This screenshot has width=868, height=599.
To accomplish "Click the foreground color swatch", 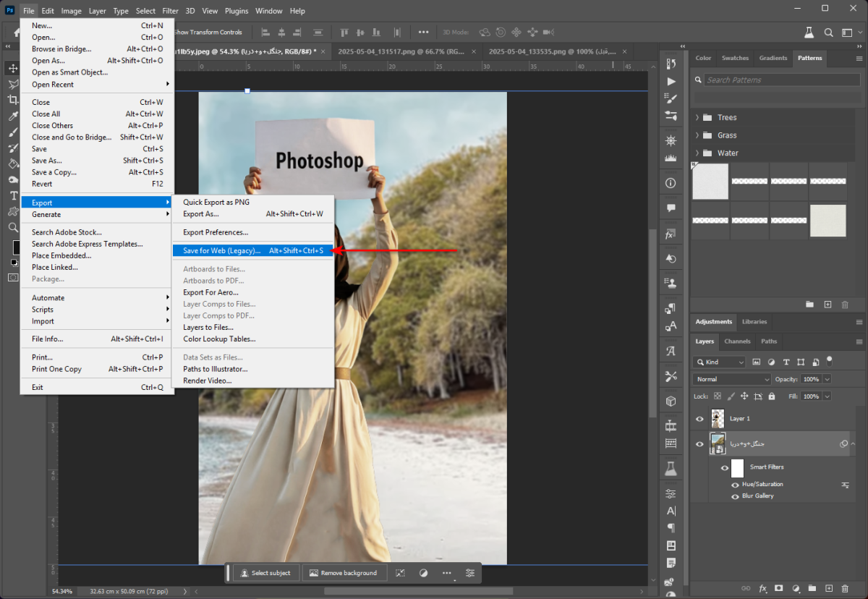I will [x=16, y=247].
